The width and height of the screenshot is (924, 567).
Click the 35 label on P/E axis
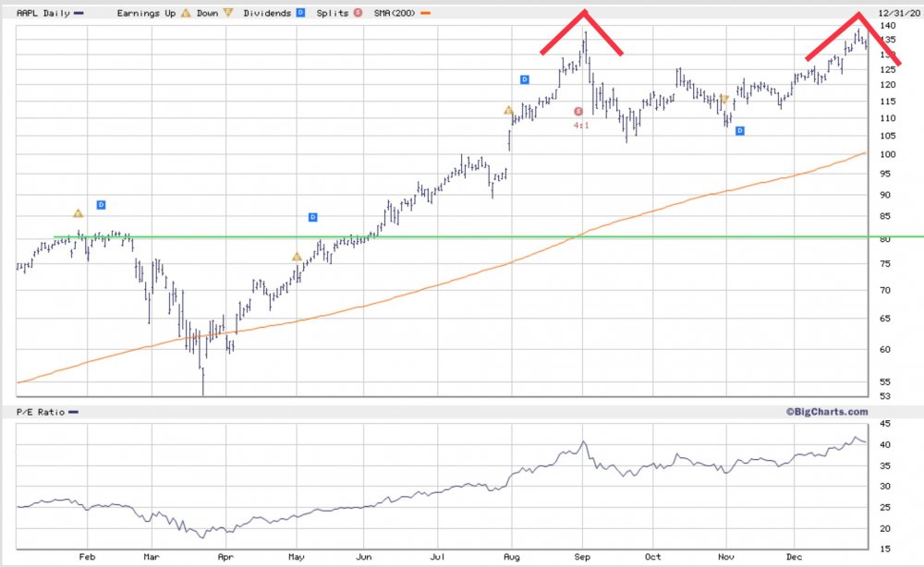[885, 465]
